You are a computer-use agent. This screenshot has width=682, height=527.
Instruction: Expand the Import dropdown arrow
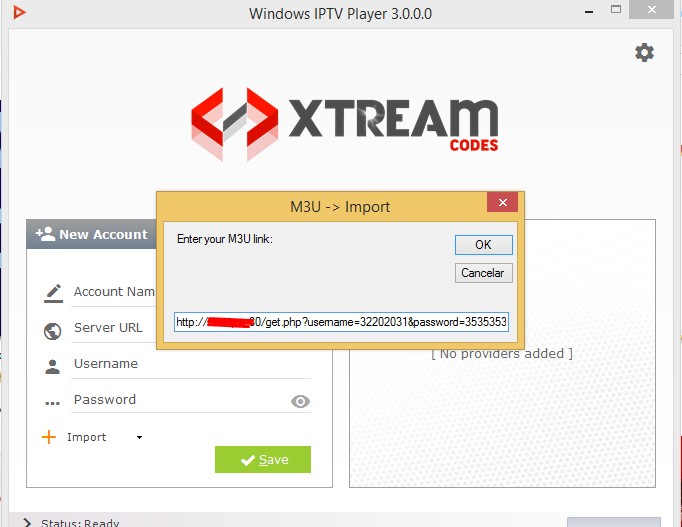pyautogui.click(x=139, y=437)
